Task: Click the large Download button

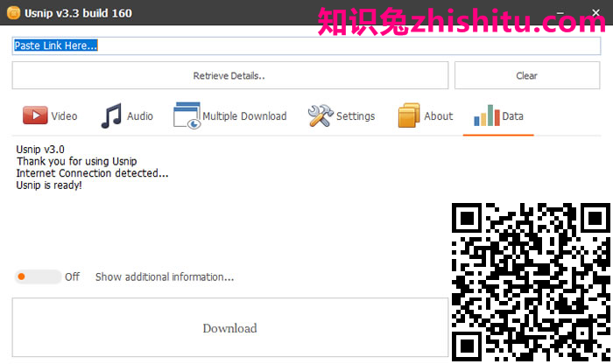Action: tap(229, 327)
